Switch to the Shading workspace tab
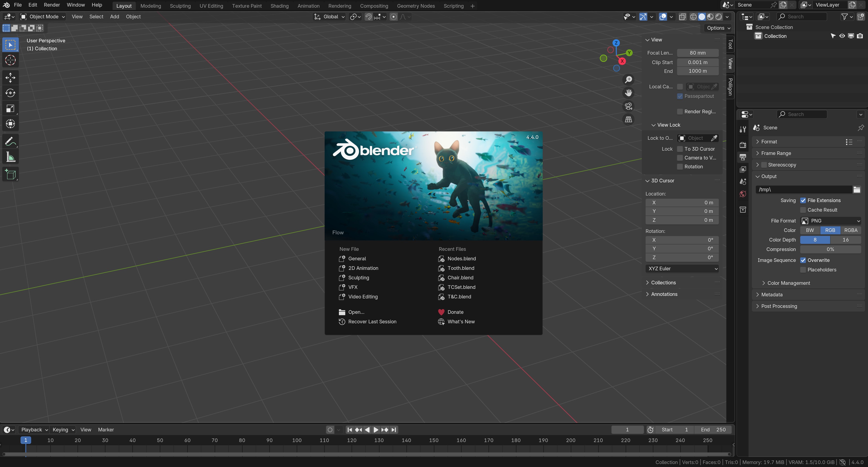The height and width of the screenshot is (467, 868). (x=279, y=6)
